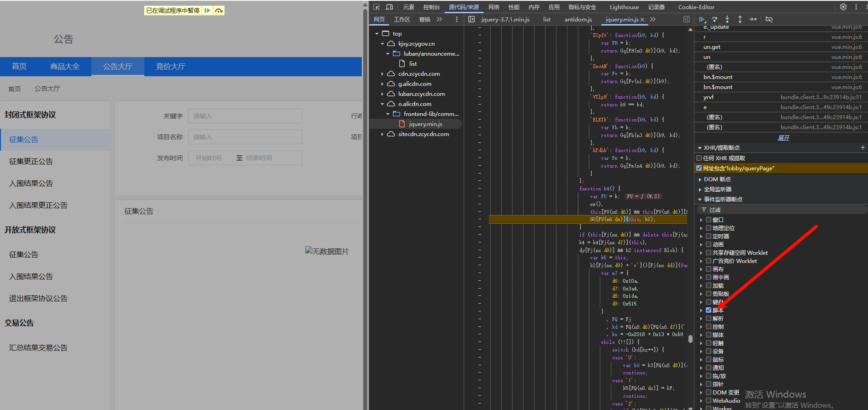Switch to the 元素 DevTools tab
This screenshot has width=868, height=410.
pos(409,7)
